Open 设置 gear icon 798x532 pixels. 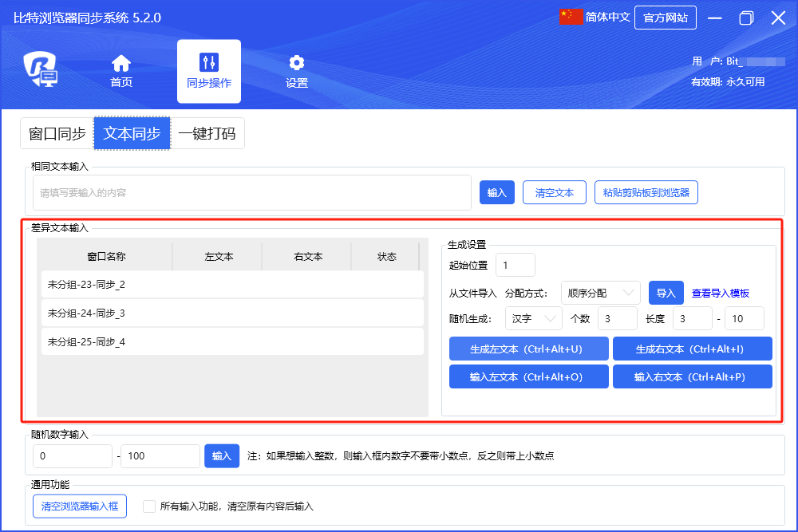tap(297, 63)
